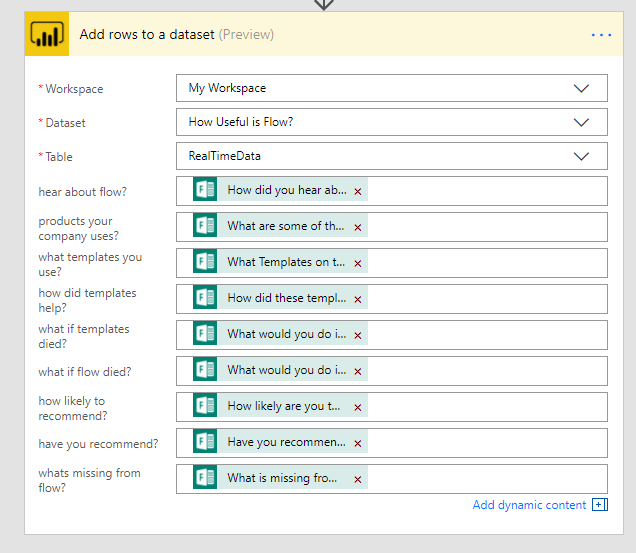Click the Forms icon in 'hear about flow?' field

[x=205, y=190]
